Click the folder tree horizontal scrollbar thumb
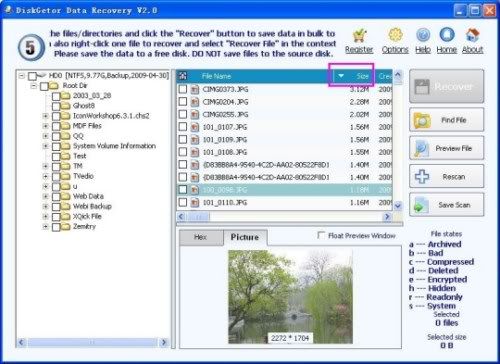 tap(92, 342)
